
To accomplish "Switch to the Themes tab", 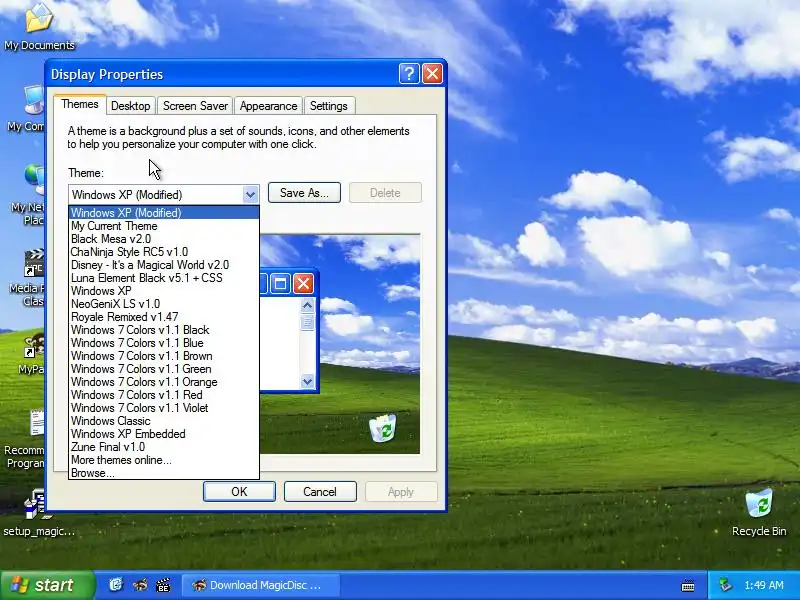I will [x=80, y=104].
